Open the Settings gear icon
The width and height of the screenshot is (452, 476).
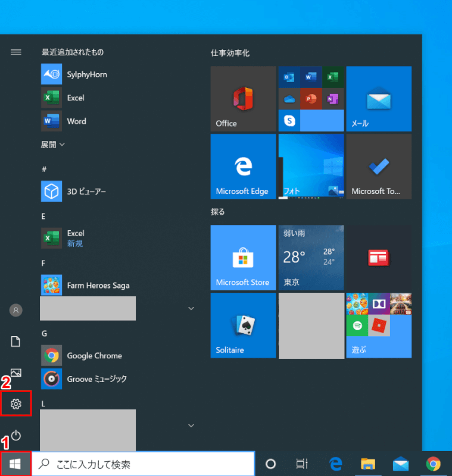pos(16,403)
